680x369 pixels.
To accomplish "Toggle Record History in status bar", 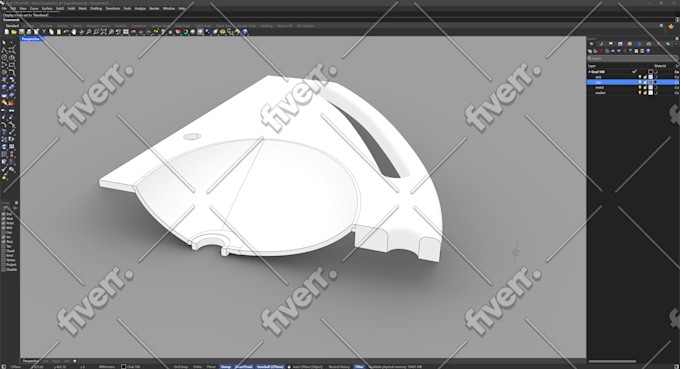I will [x=339, y=366].
